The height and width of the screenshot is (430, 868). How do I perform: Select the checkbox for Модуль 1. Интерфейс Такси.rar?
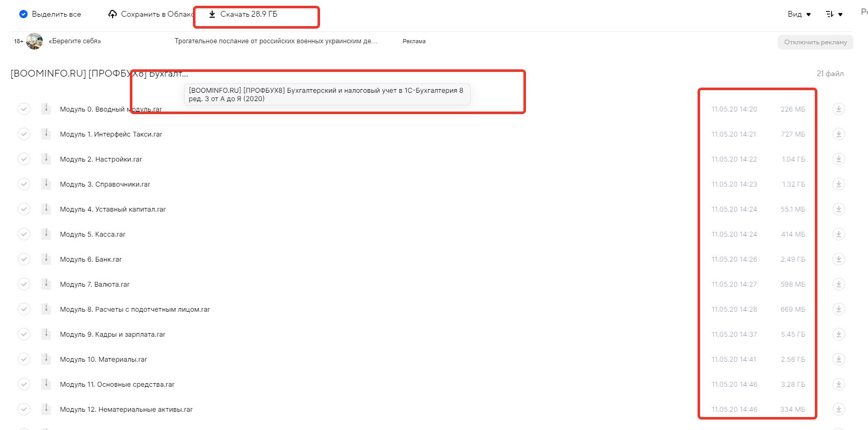[x=24, y=134]
